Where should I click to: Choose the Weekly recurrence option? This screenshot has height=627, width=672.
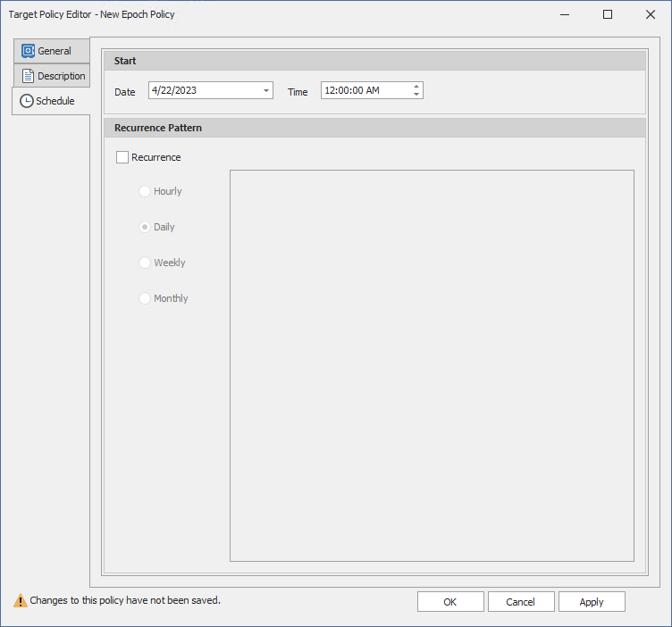point(145,263)
